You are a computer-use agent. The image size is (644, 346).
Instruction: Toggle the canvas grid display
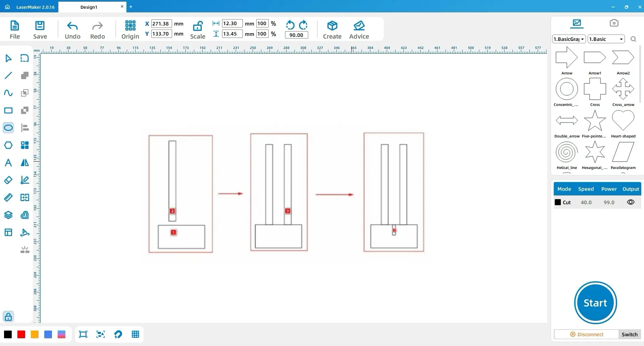click(136, 334)
